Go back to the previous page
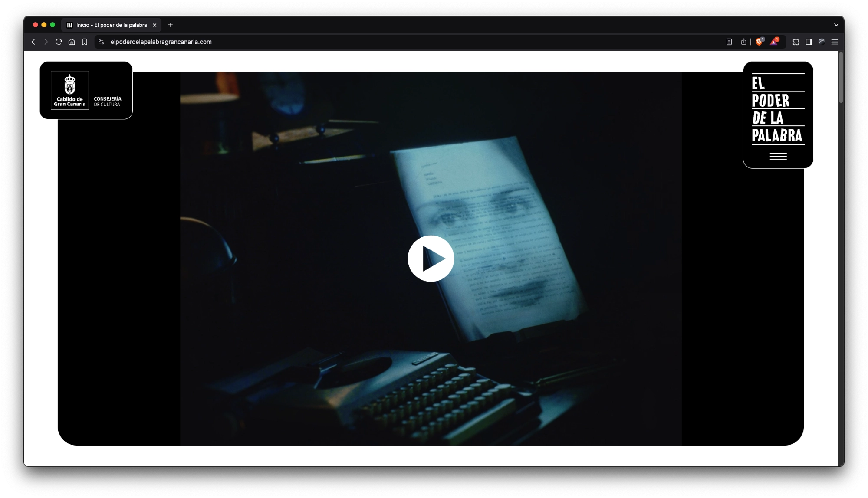This screenshot has height=498, width=868. click(33, 42)
